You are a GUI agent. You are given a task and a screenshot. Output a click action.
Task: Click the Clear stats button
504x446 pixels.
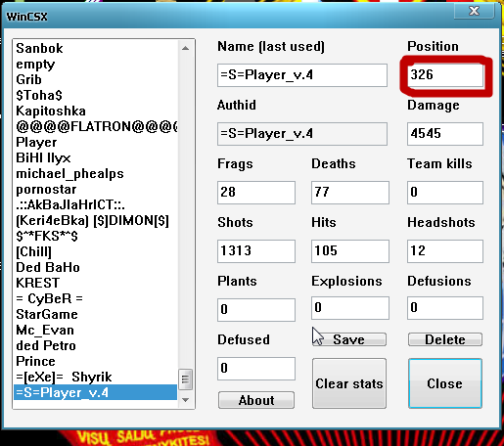349,383
